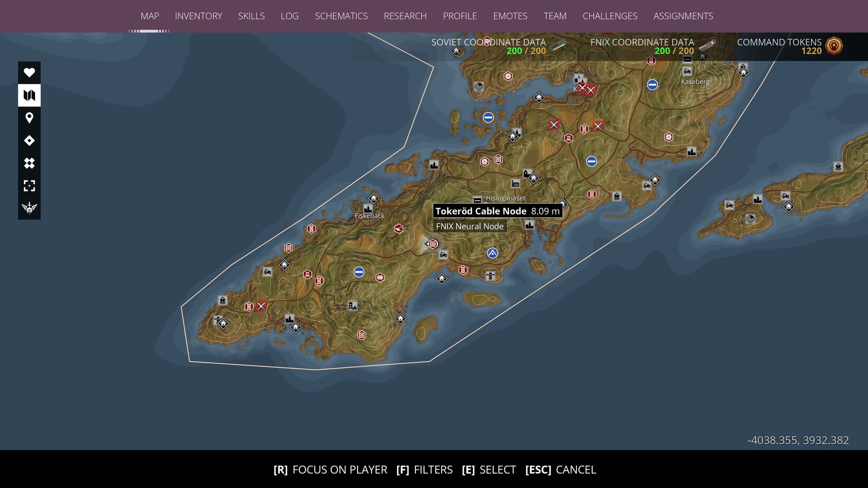Go to the RESEARCH tab
Image resolution: width=868 pixels, height=488 pixels.
click(405, 16)
